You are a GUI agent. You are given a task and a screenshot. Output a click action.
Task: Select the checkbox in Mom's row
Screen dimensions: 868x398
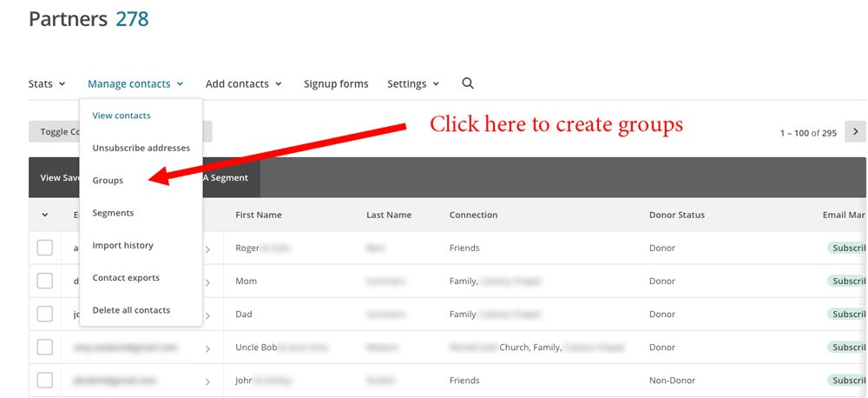44,282
